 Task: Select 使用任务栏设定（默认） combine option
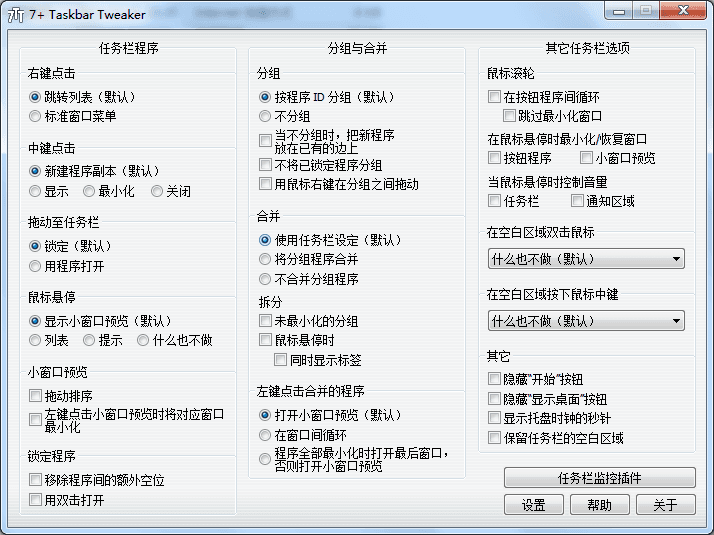pyautogui.click(x=265, y=240)
